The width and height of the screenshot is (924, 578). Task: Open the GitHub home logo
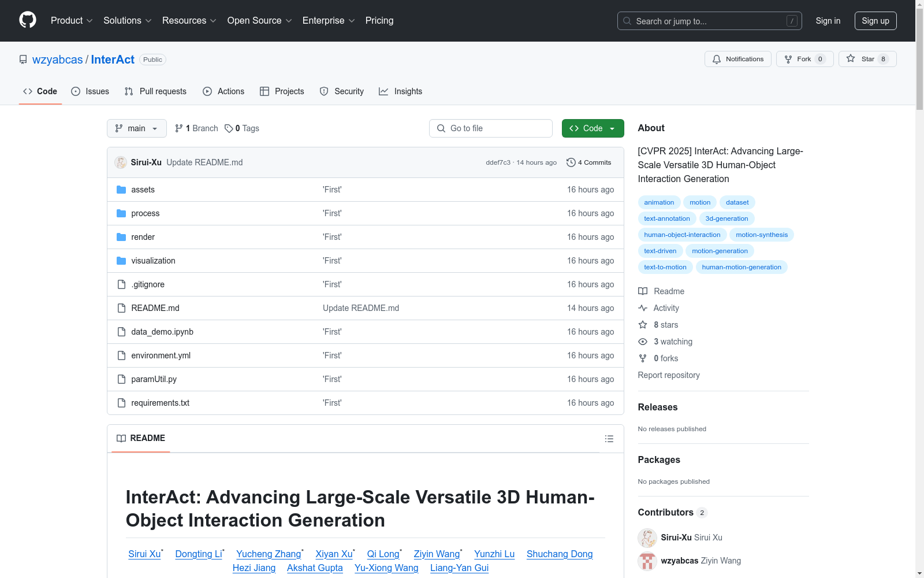[x=28, y=20]
